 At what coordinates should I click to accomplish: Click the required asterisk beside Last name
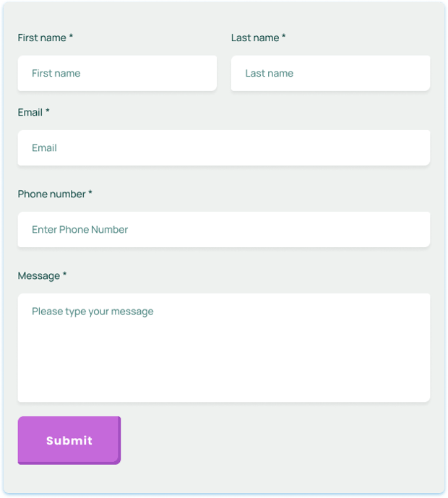pyautogui.click(x=284, y=38)
